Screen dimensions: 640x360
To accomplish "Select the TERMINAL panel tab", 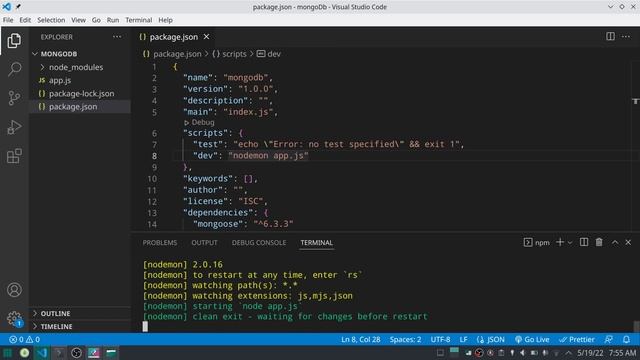I will 317,242.
